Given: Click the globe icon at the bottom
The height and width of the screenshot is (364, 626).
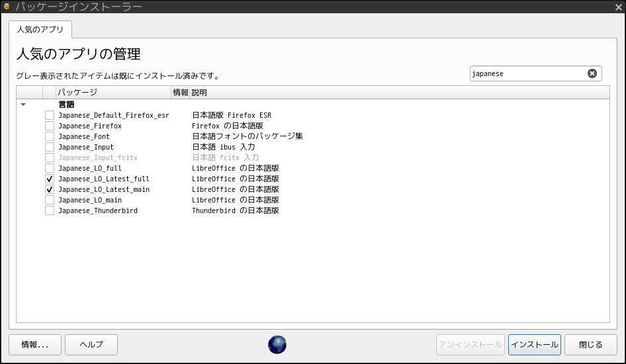Looking at the screenshot, I should click(277, 345).
